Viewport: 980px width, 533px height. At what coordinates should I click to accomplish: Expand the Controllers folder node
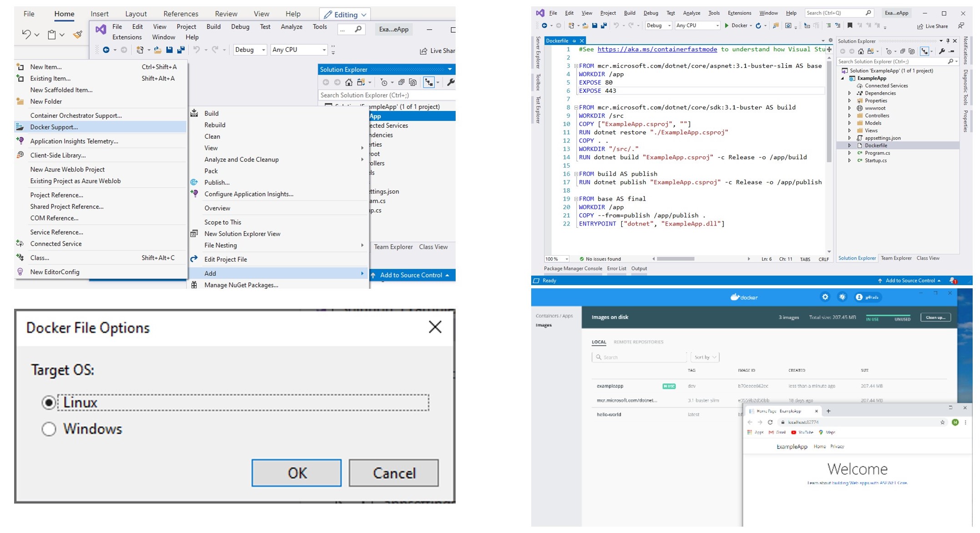[849, 116]
